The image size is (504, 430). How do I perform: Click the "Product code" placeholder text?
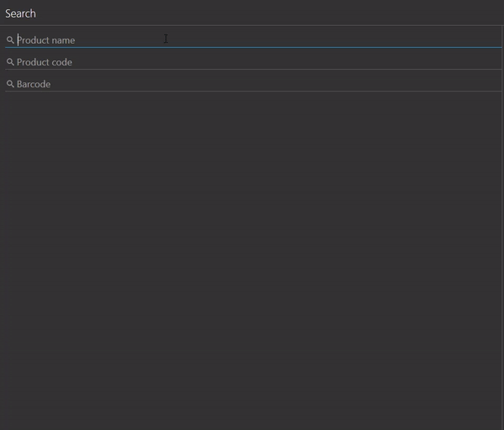[x=45, y=62]
